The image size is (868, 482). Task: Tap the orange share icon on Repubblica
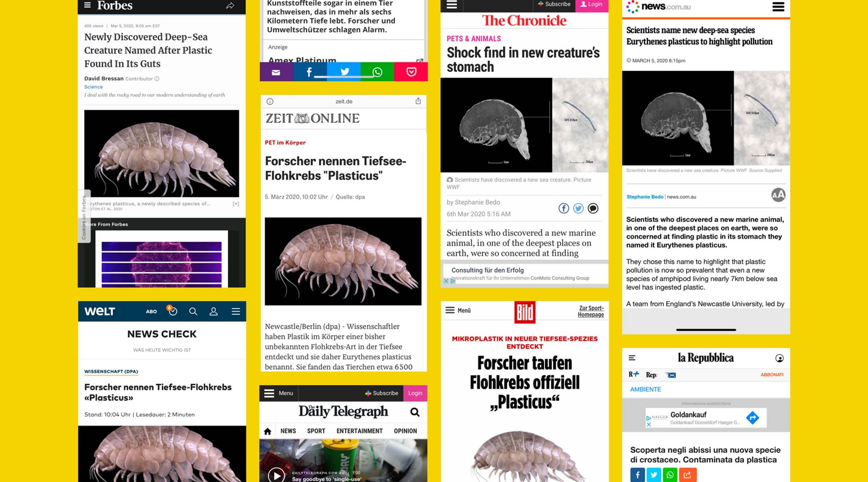[687, 475]
